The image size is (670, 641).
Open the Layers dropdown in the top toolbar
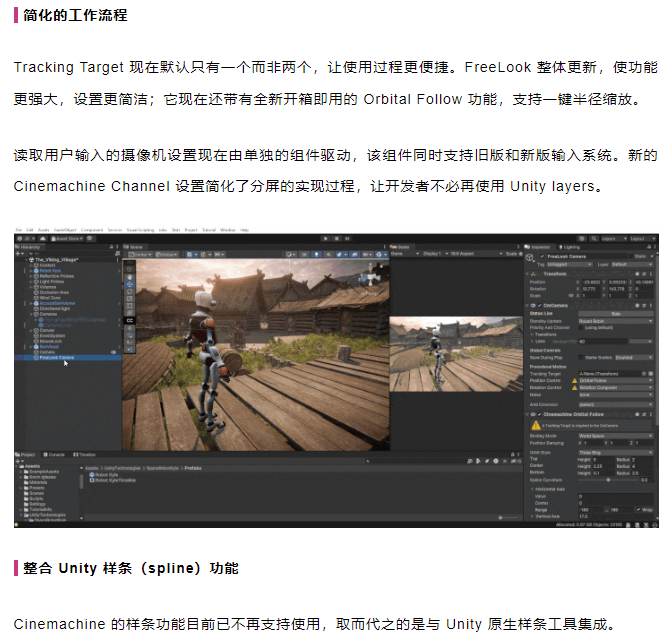pos(614,238)
